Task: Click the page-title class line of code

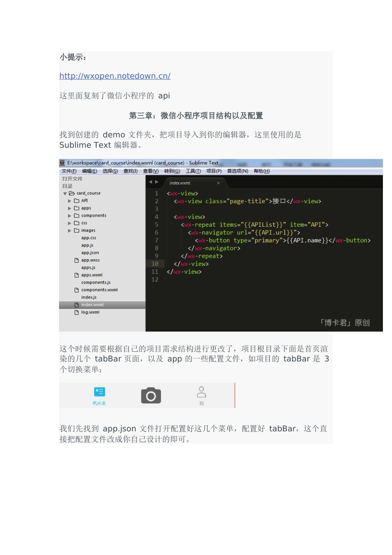Action: 247,201
